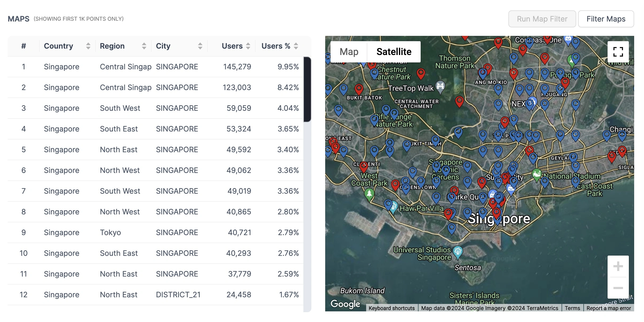The image size is (644, 322).
Task: Click the red pin at Clementi
Action: click(x=363, y=167)
